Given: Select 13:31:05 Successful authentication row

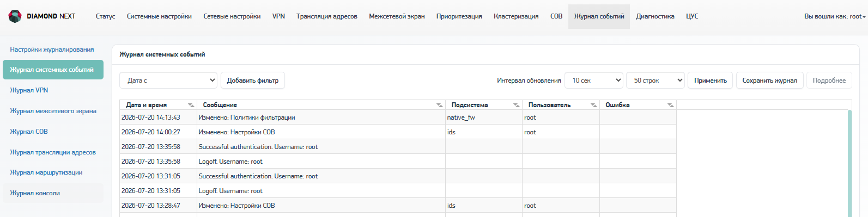Looking at the screenshot, I should click(x=398, y=176).
